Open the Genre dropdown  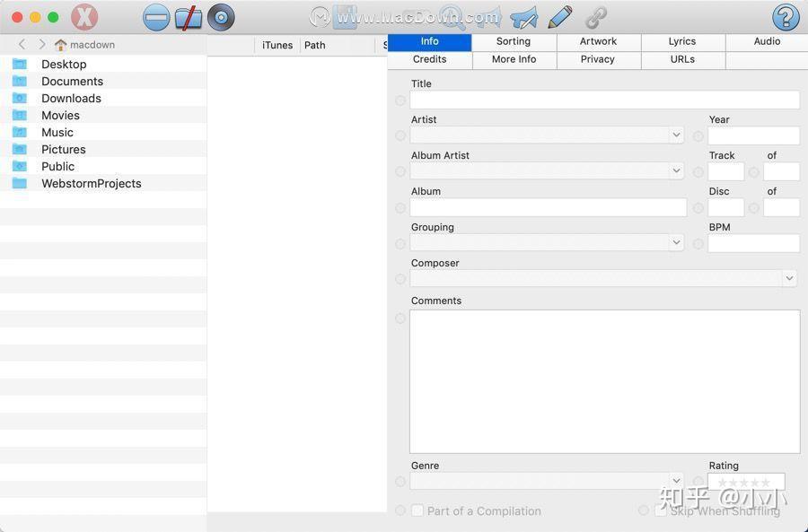676,481
